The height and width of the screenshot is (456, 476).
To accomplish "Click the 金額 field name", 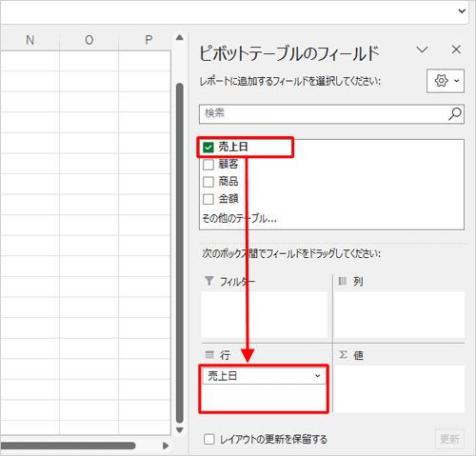I will pos(228,199).
